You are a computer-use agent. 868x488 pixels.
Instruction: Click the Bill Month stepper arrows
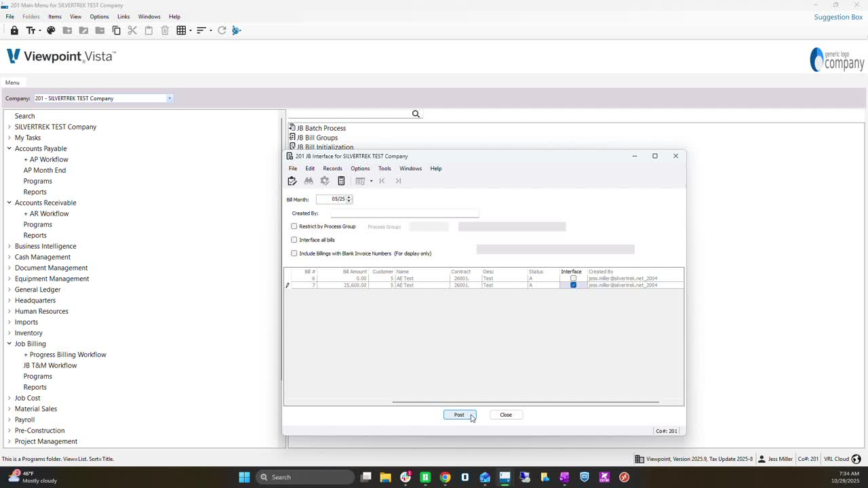coord(349,199)
